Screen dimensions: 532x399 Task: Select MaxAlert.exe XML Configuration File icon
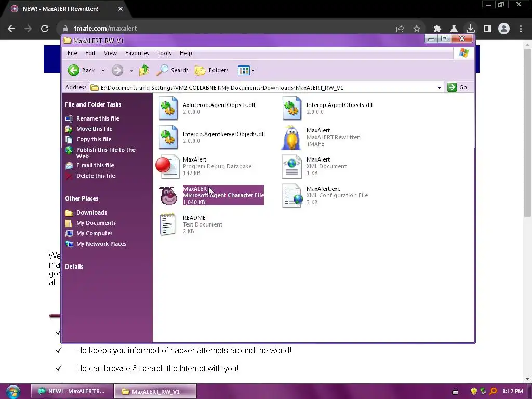292,195
